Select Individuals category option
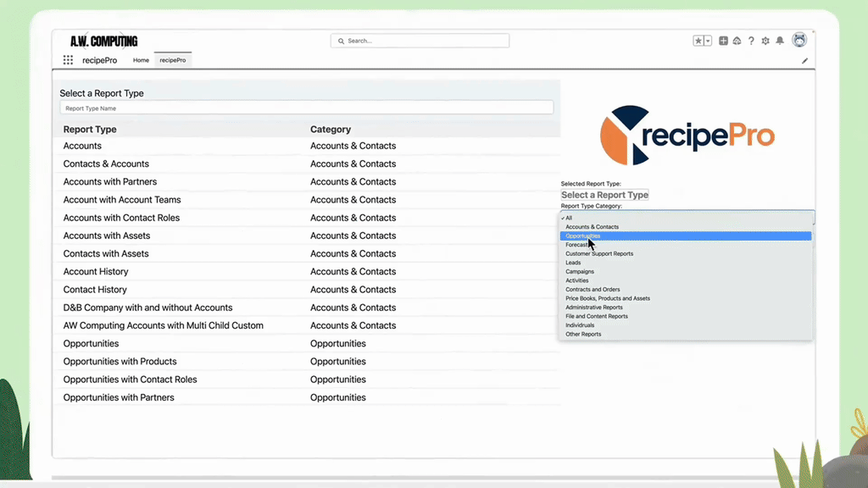Image resolution: width=868 pixels, height=488 pixels. click(686, 325)
